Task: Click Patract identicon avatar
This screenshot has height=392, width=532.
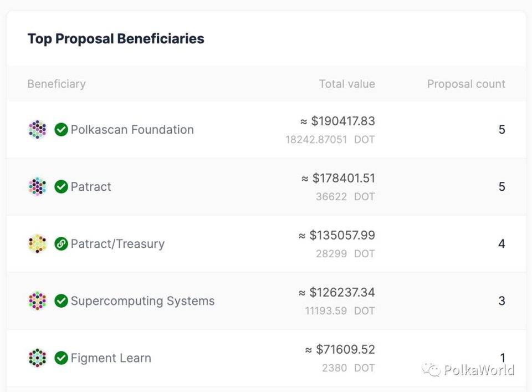Action: 37,187
